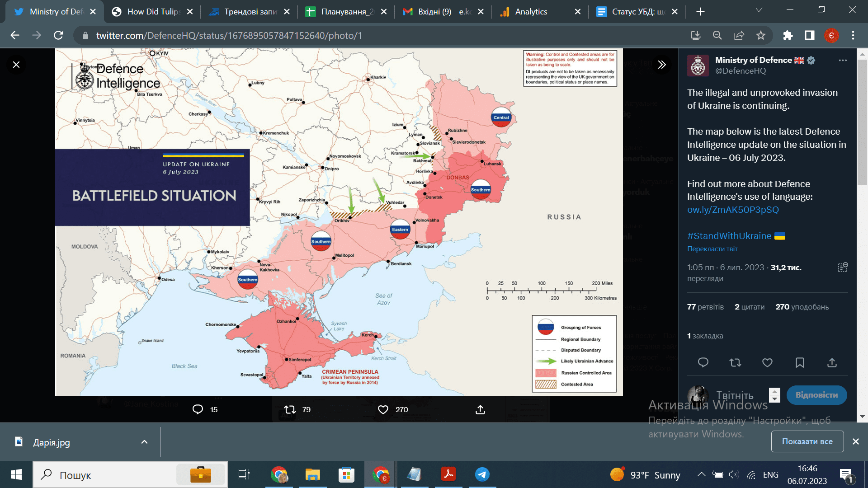Click the install app icon in address bar

pos(695,35)
